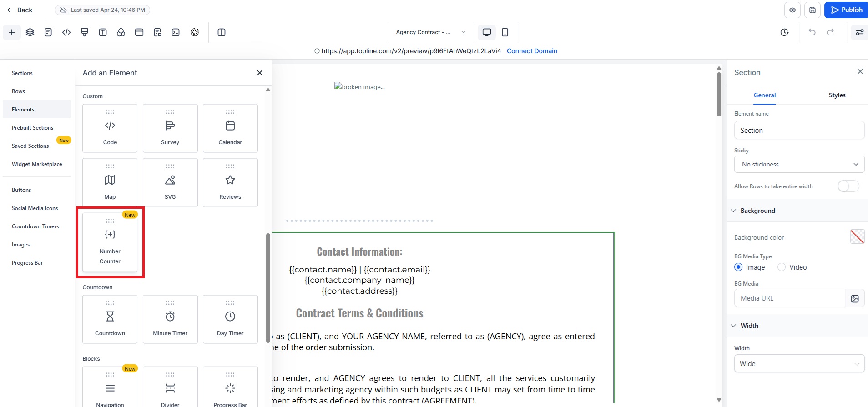
Task: Redo the last action
Action: pyautogui.click(x=830, y=32)
